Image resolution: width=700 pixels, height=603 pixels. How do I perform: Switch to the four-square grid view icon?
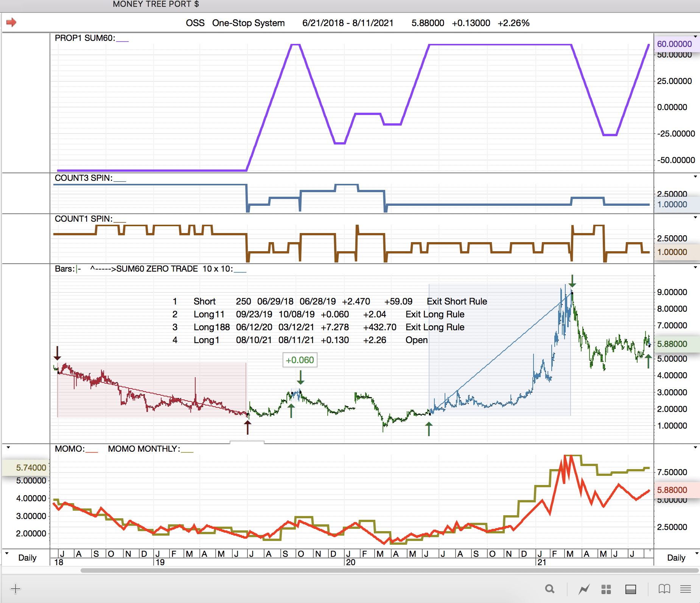click(x=606, y=589)
